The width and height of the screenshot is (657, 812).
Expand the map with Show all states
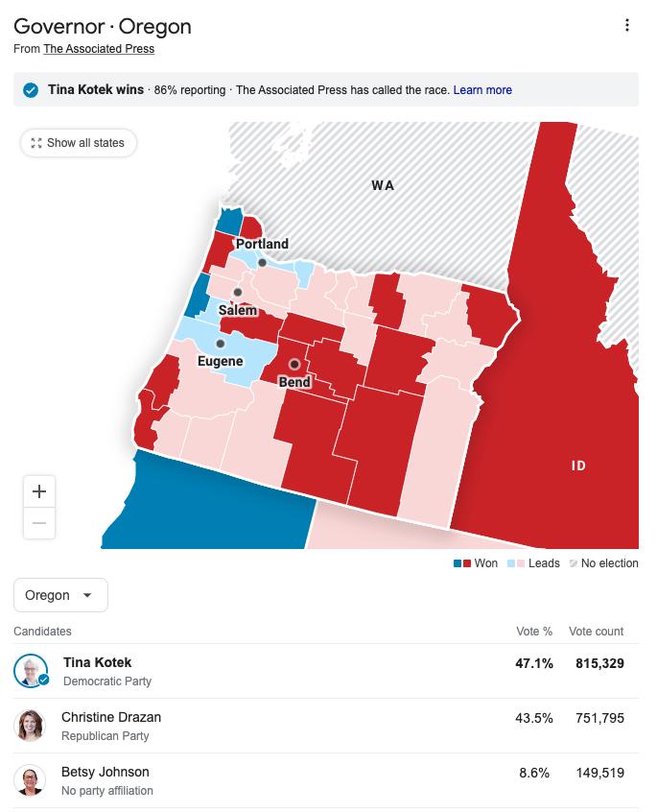pos(79,143)
